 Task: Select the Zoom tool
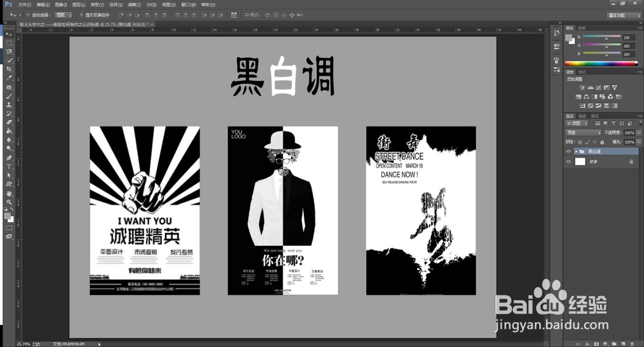point(9,202)
